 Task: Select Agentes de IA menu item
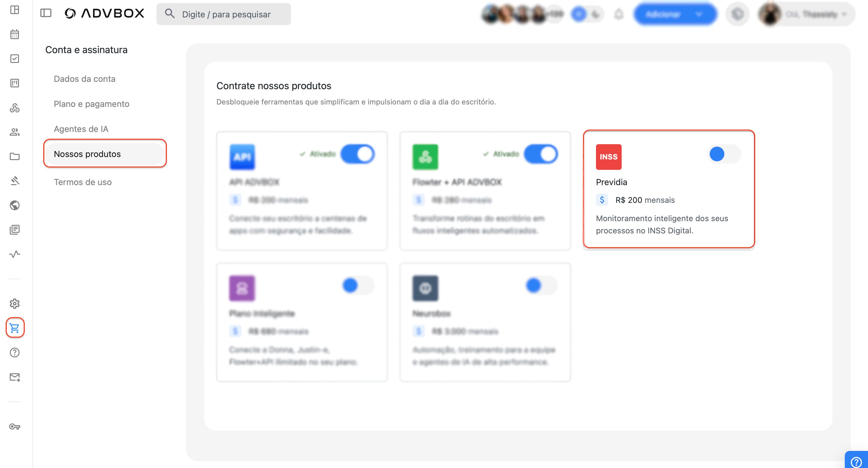81,129
